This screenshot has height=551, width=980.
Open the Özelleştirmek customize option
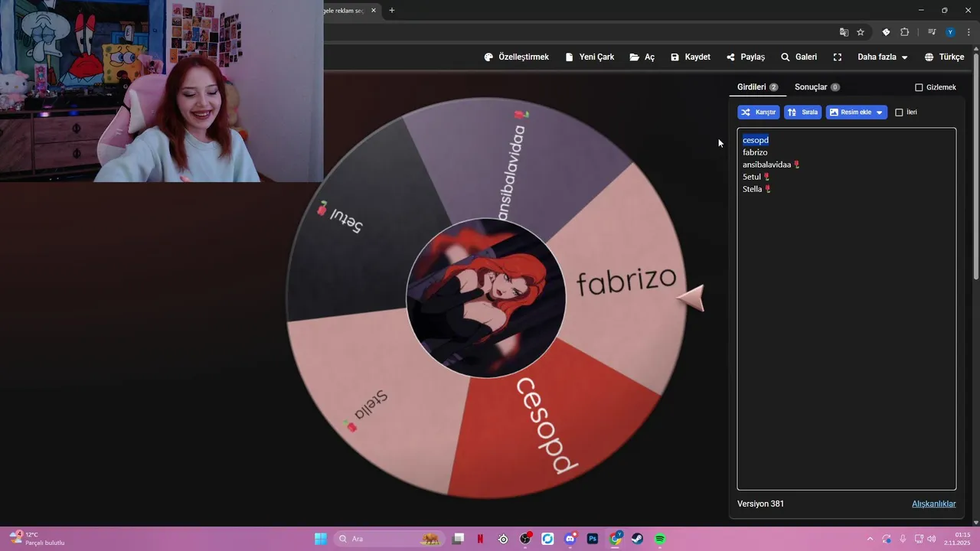click(517, 57)
